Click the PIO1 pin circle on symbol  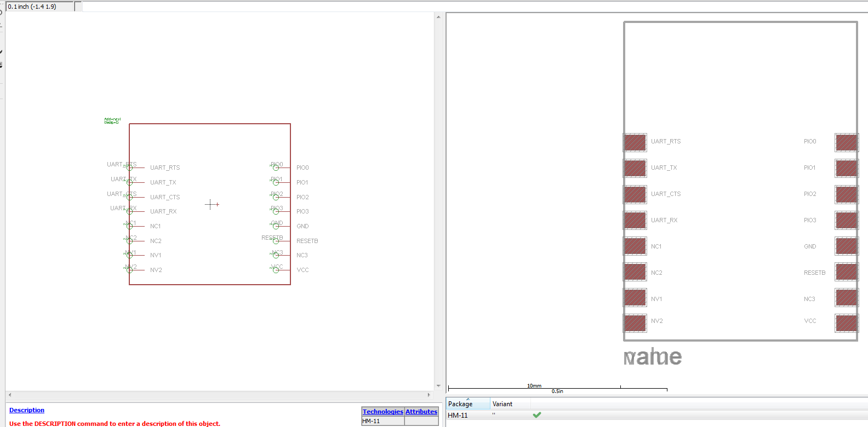pos(276,182)
